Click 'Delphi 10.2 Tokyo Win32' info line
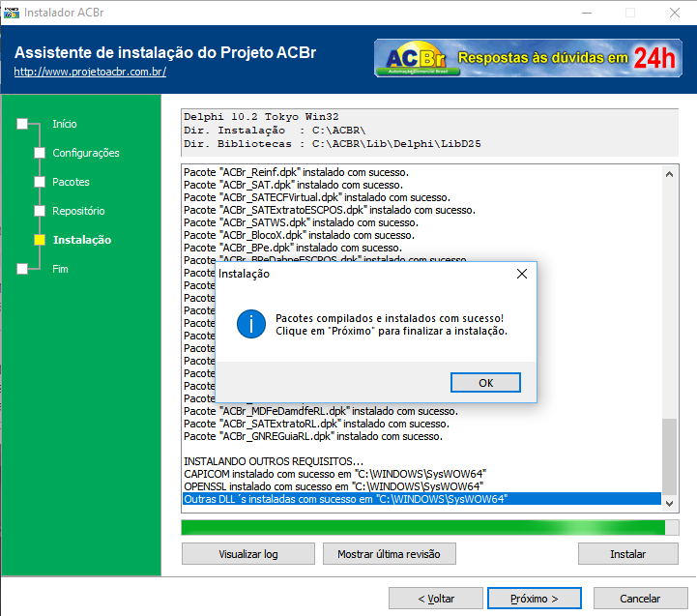This screenshot has width=697, height=616. [x=261, y=117]
